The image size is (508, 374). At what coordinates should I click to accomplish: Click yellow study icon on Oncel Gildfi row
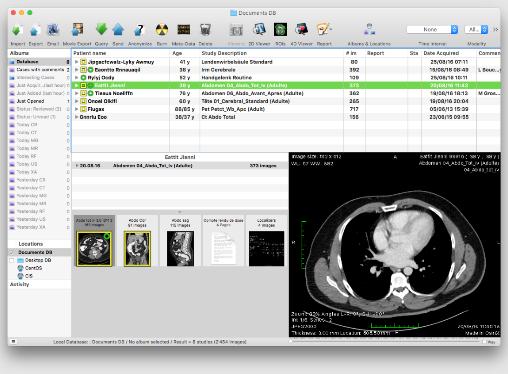click(83, 101)
